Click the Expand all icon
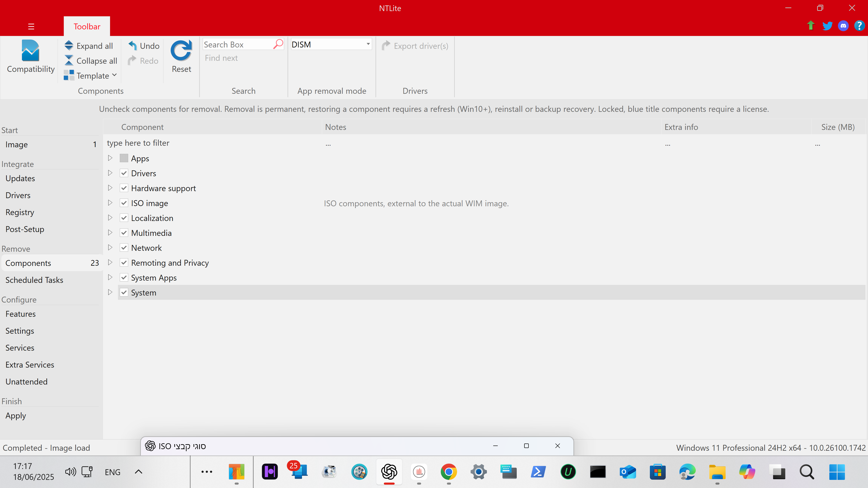This screenshot has width=868, height=488. point(69,45)
